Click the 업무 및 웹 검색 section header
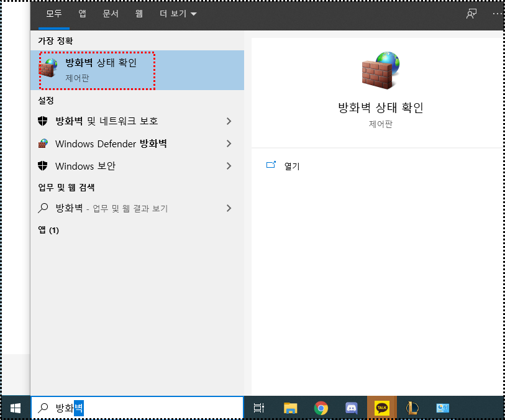 point(66,188)
